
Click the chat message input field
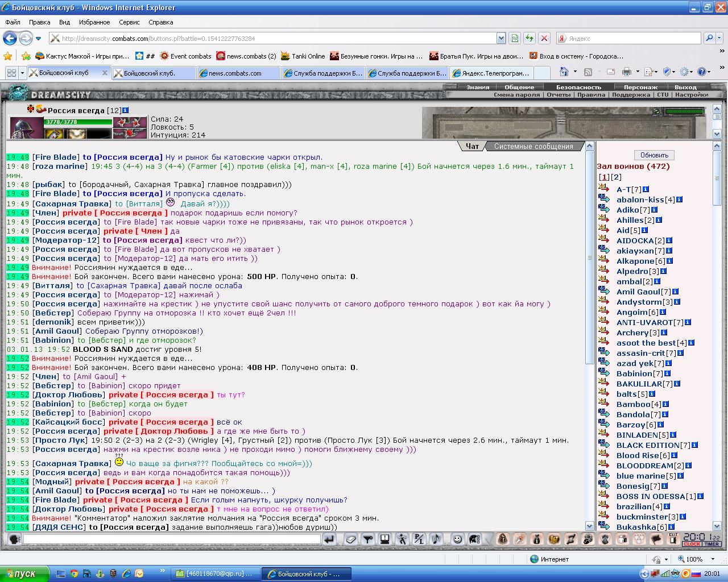(x=172, y=539)
